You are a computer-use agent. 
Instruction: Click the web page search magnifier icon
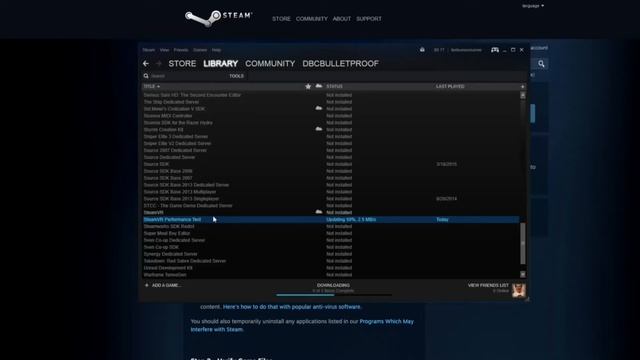click(541, 64)
